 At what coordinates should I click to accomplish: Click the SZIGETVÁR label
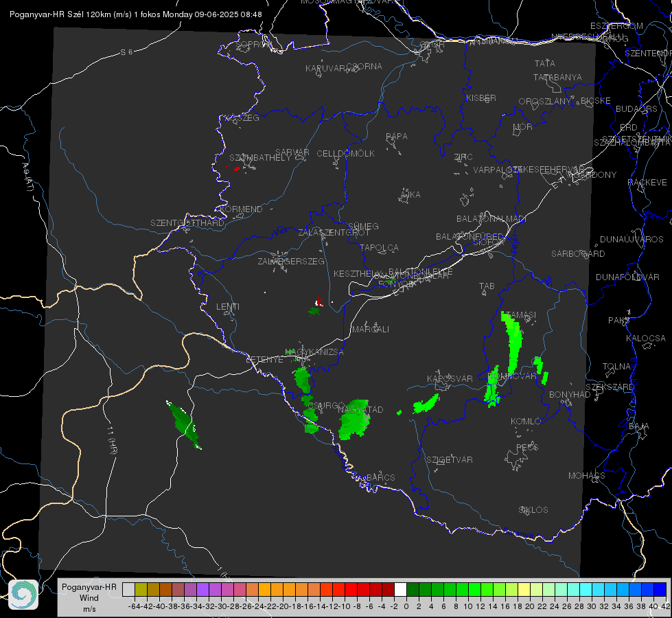coord(450,460)
